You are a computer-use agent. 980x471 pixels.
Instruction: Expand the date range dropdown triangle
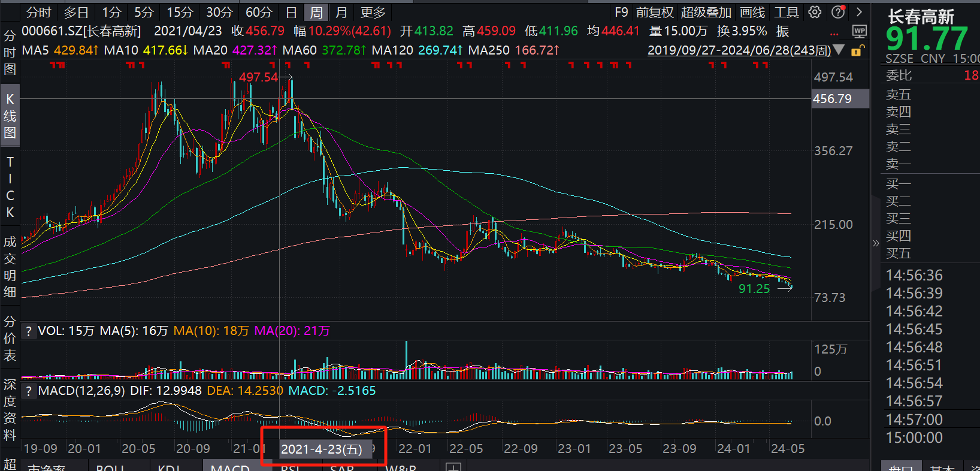point(839,50)
